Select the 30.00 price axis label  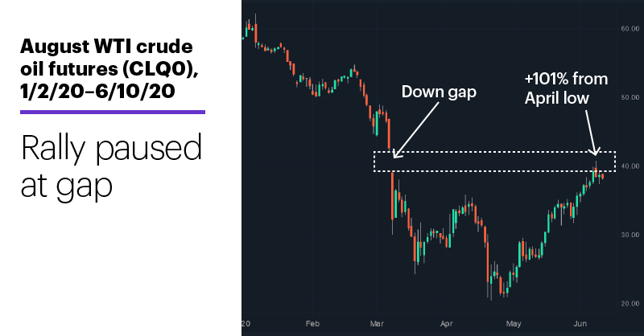(x=630, y=235)
